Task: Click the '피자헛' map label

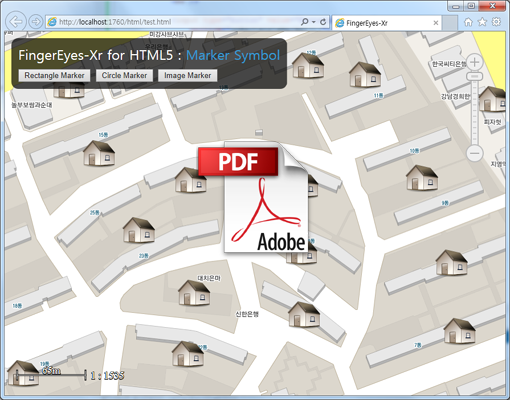Action: [x=493, y=122]
